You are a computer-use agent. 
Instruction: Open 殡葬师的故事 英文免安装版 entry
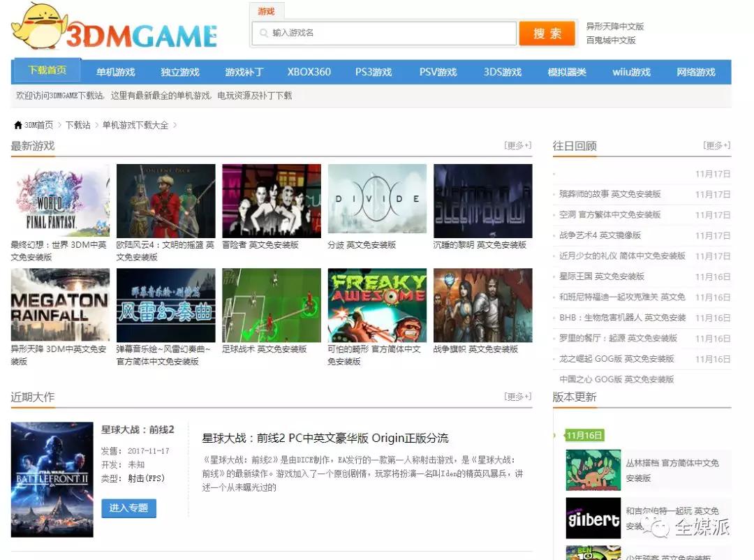[x=609, y=194]
